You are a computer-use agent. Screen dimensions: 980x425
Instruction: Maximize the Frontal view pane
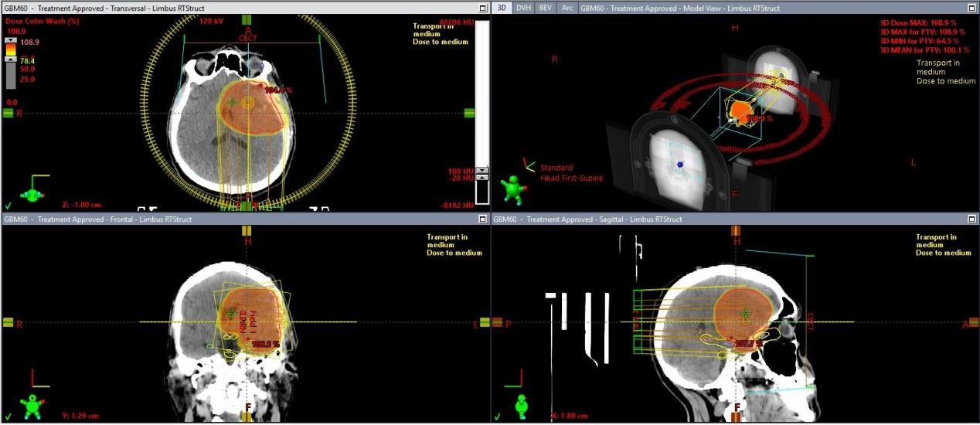483,219
